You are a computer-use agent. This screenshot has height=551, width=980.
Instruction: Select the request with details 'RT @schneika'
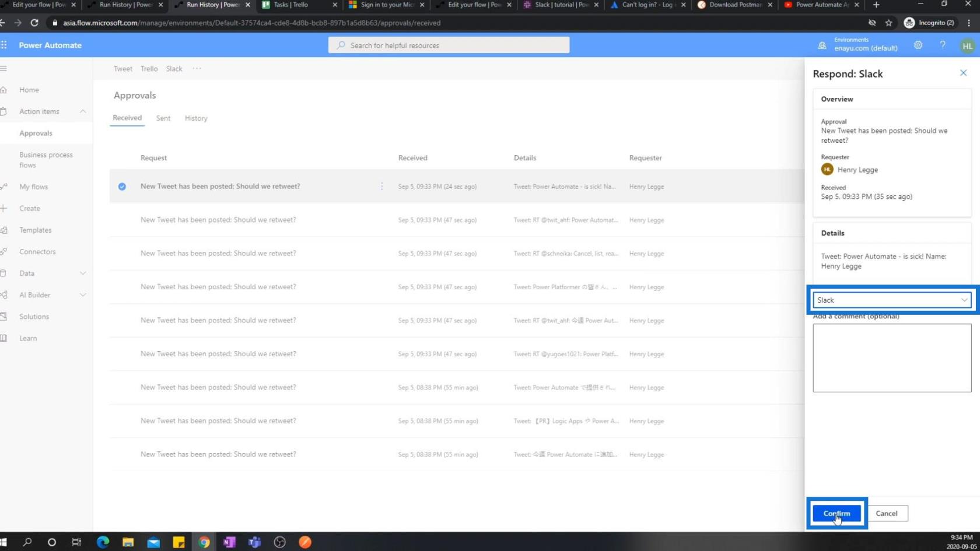coord(457,253)
